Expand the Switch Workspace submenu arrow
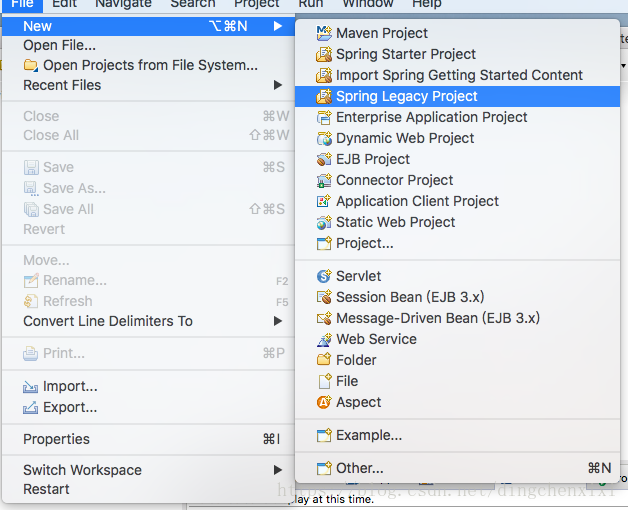The image size is (628, 510). coord(278,470)
